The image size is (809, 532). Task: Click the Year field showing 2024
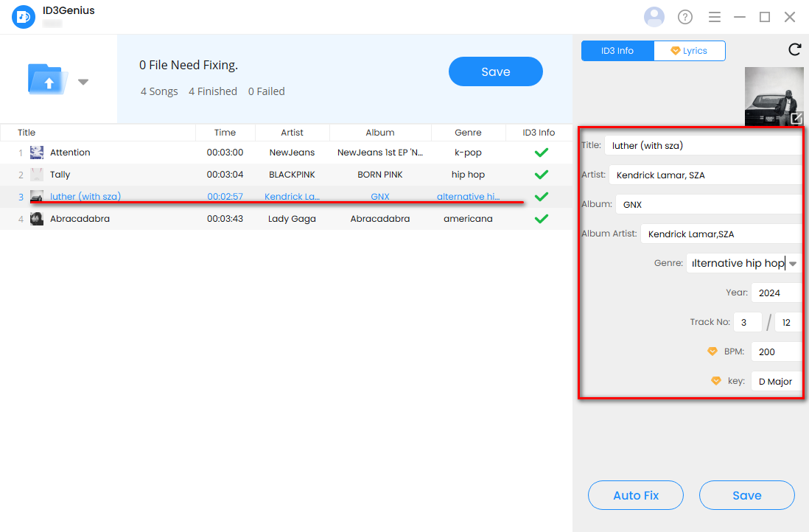click(x=777, y=293)
